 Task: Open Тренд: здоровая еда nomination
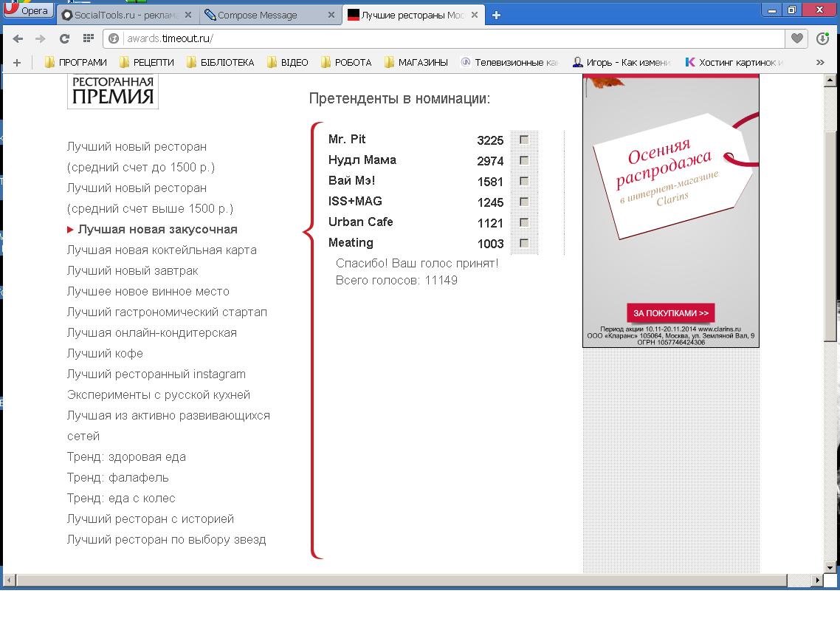click(x=126, y=457)
